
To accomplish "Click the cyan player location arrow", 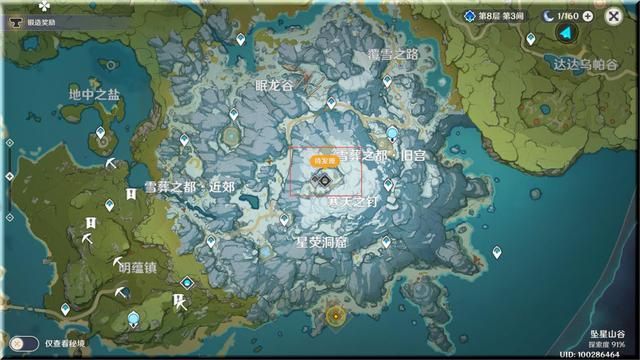I will click(567, 33).
